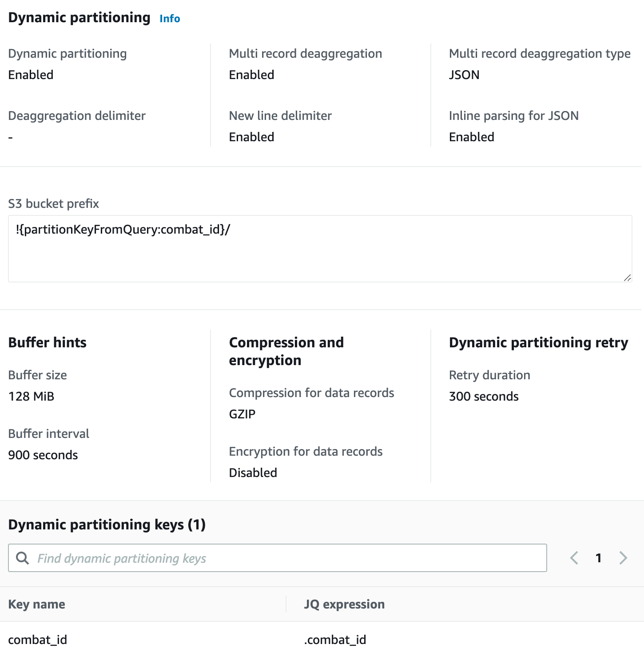Click the deaggregation type JSON value
Viewport: 644px width, 652px height.
tap(464, 75)
